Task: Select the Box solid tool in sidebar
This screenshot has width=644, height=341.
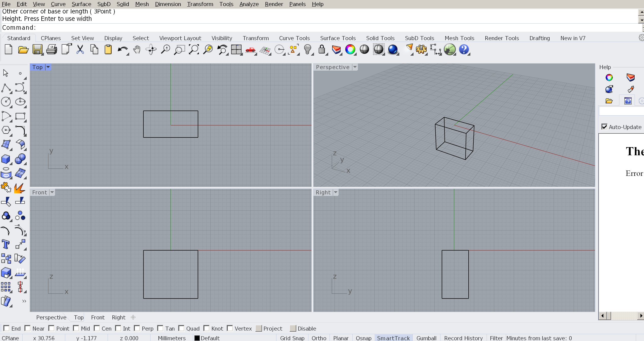Action: pos(6,159)
